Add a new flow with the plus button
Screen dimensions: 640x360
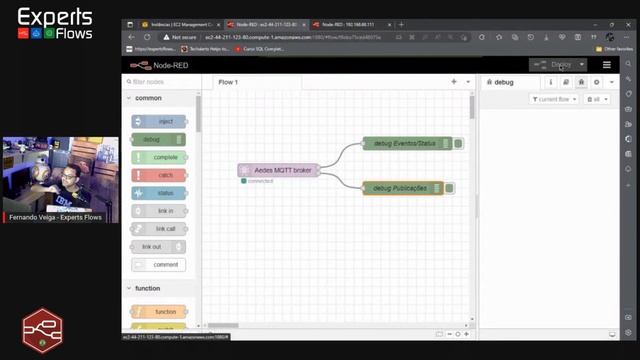[x=454, y=82]
